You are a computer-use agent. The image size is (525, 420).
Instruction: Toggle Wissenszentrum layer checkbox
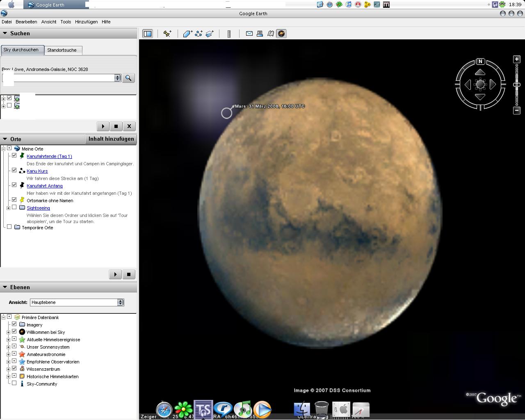(14, 369)
